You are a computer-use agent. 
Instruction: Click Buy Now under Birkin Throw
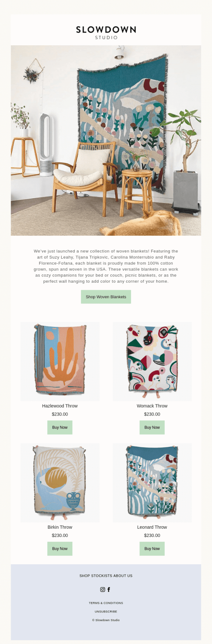tap(60, 548)
